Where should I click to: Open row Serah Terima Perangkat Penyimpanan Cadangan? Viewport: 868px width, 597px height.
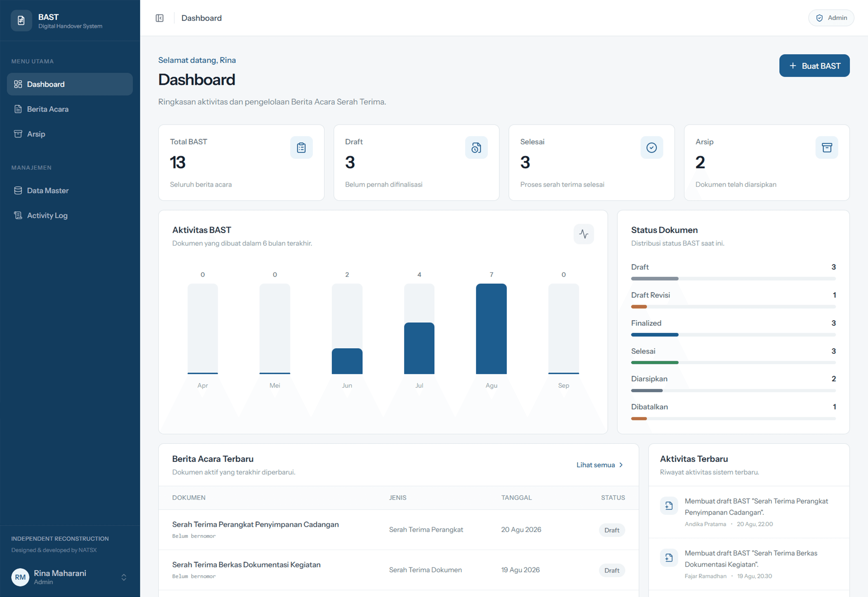399,530
